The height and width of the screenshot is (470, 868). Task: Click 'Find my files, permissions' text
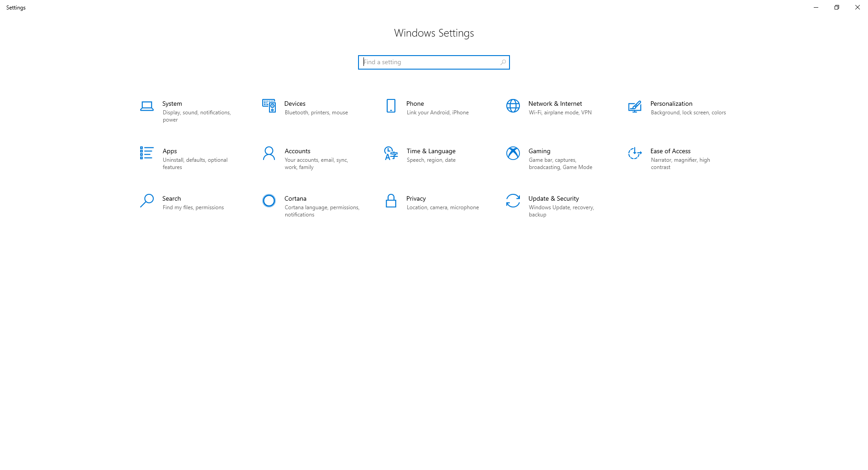pyautogui.click(x=193, y=207)
